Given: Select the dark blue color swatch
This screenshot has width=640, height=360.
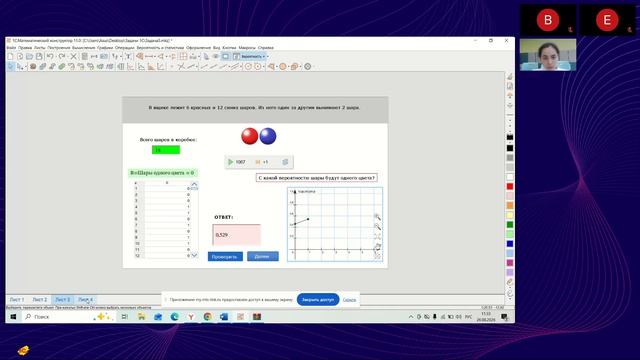Looking at the screenshot, I should click(510, 244).
